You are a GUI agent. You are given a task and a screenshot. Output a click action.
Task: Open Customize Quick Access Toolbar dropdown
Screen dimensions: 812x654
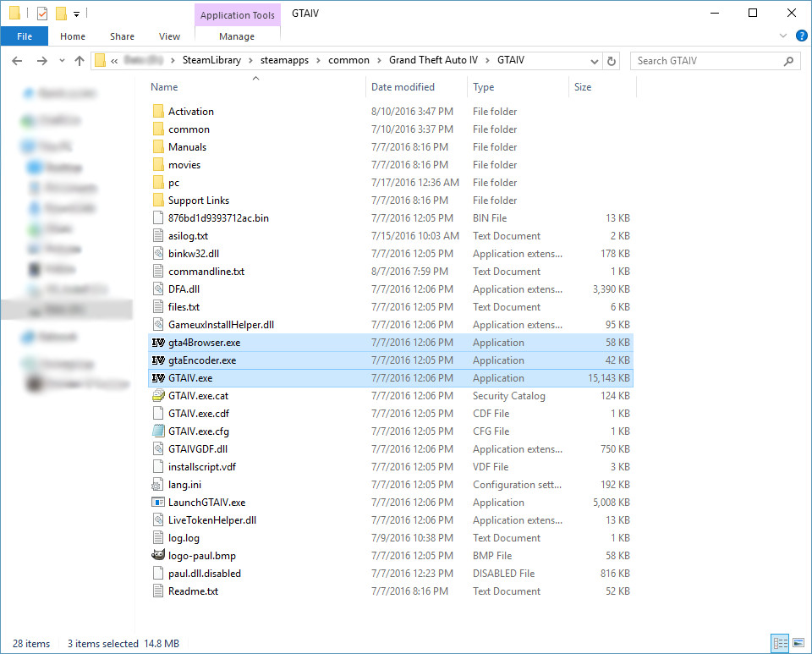76,14
